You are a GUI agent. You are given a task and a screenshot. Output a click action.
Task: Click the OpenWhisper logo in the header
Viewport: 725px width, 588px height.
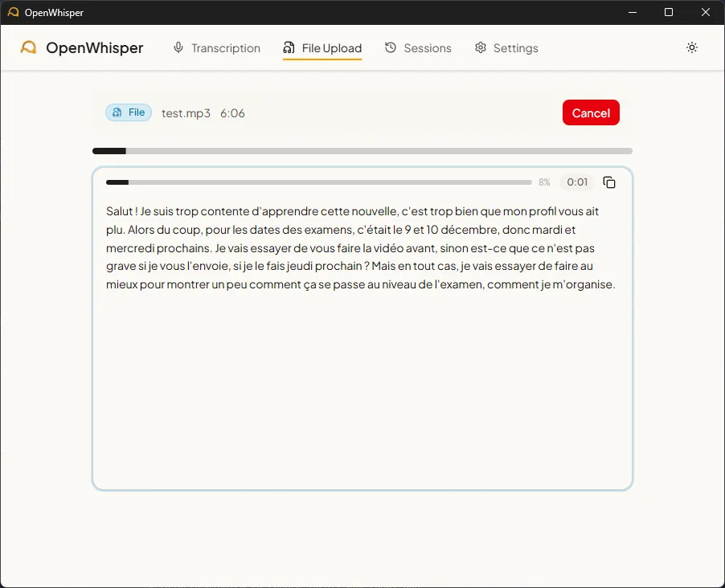point(29,48)
